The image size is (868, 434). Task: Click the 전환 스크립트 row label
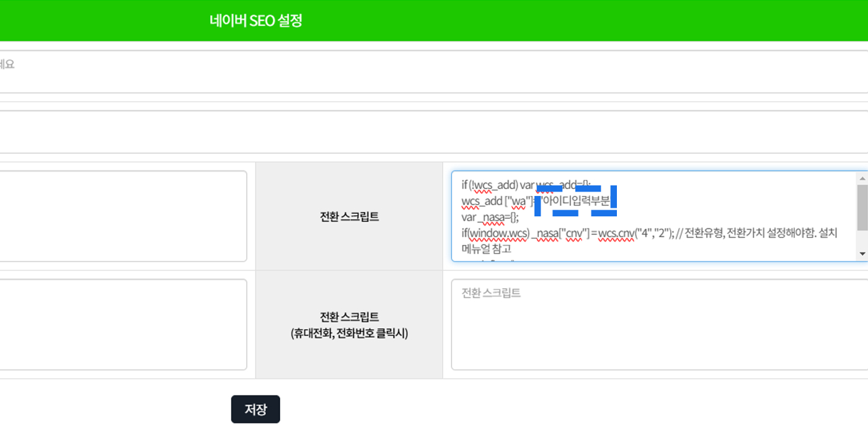(349, 216)
